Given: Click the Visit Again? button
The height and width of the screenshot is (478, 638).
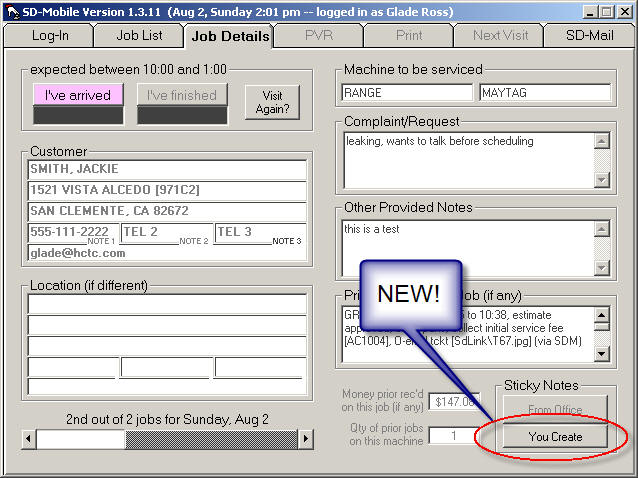Looking at the screenshot, I should click(x=272, y=103).
